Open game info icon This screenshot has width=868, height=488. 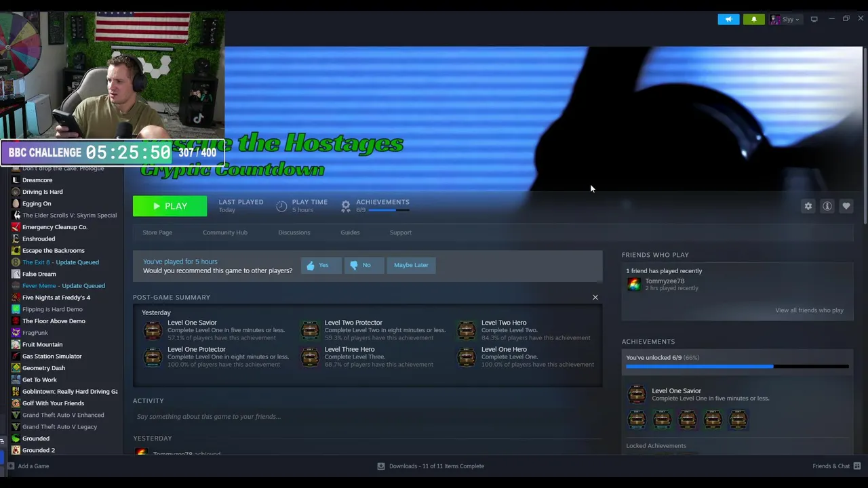[x=827, y=206]
